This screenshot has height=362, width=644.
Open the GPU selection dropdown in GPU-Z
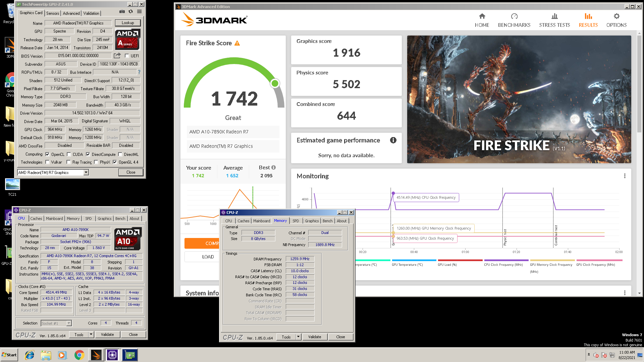coord(86,172)
